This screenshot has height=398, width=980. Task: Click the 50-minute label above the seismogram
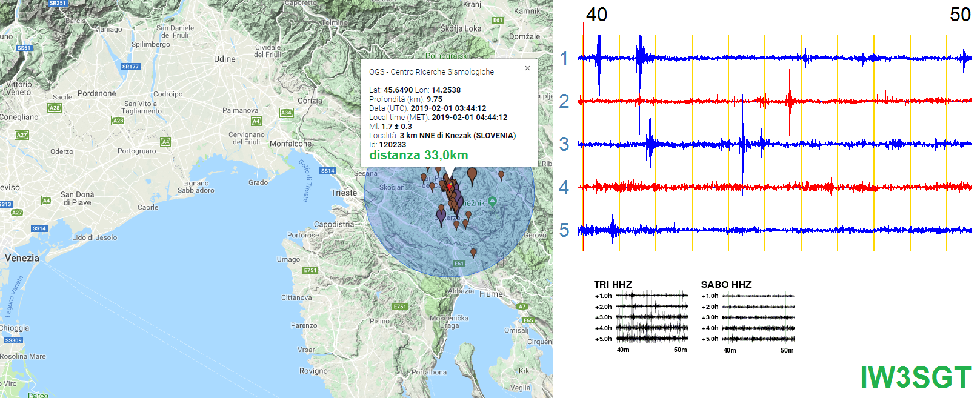tap(960, 15)
